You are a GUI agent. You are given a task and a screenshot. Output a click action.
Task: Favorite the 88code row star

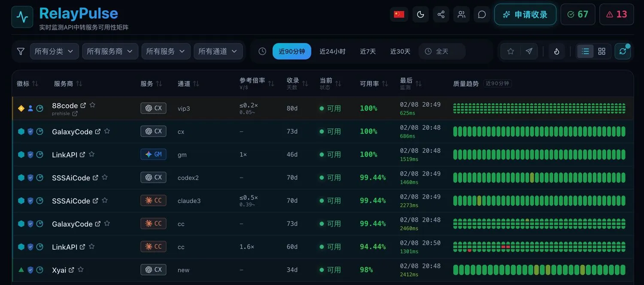[x=92, y=105]
